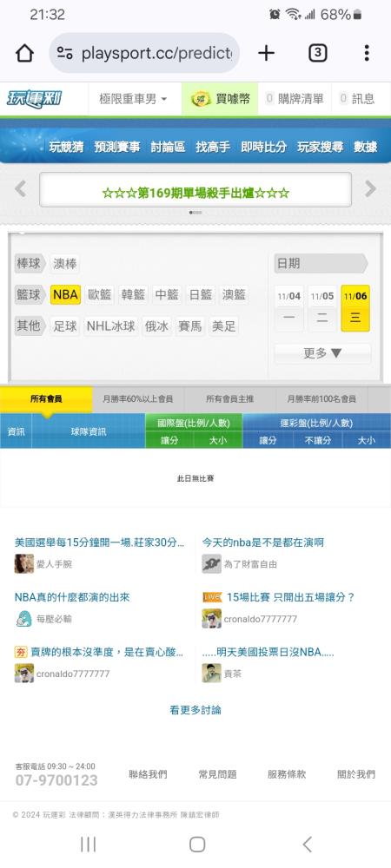This screenshot has width=391, height=868.
Task: Select NHL冰球 category
Action: tap(110, 326)
